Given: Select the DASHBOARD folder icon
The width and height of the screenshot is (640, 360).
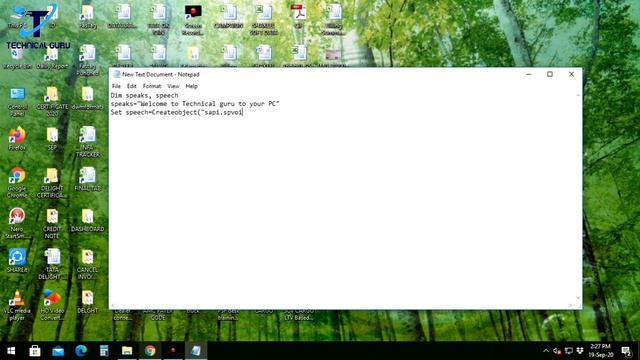Looking at the screenshot, I should coord(87,220).
